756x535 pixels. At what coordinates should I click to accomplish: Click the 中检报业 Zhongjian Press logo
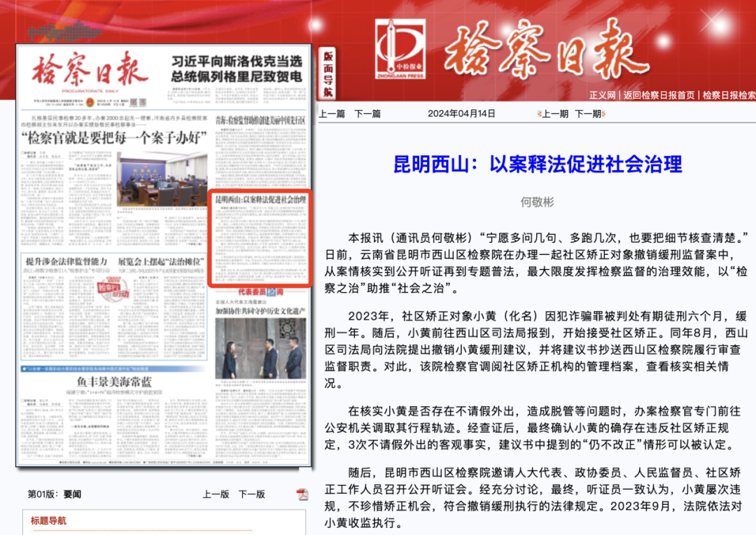click(400, 49)
